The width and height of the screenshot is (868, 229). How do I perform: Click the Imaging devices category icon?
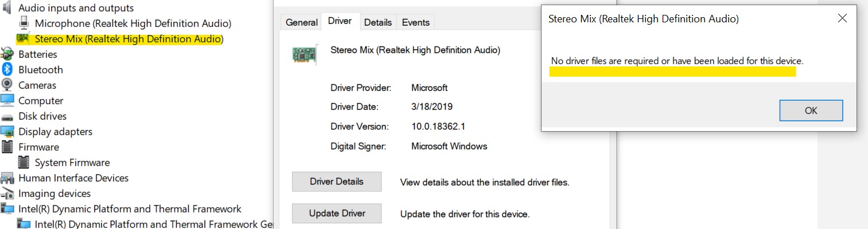coord(7,194)
